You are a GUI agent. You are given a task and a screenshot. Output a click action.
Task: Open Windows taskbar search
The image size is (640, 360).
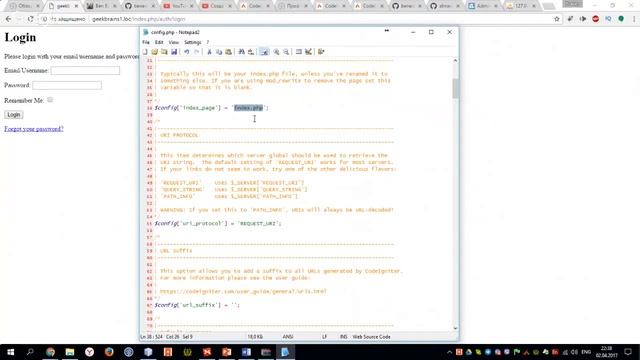coord(30,352)
